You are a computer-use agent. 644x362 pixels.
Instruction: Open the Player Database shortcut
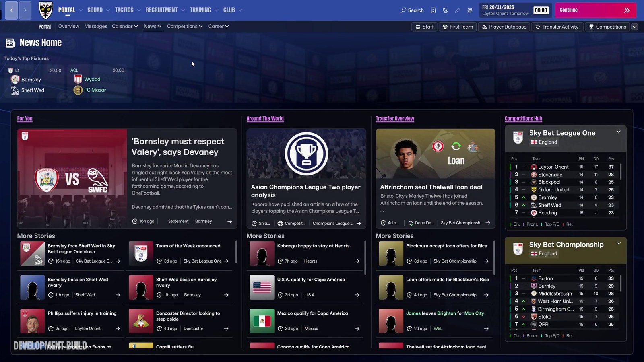click(504, 27)
